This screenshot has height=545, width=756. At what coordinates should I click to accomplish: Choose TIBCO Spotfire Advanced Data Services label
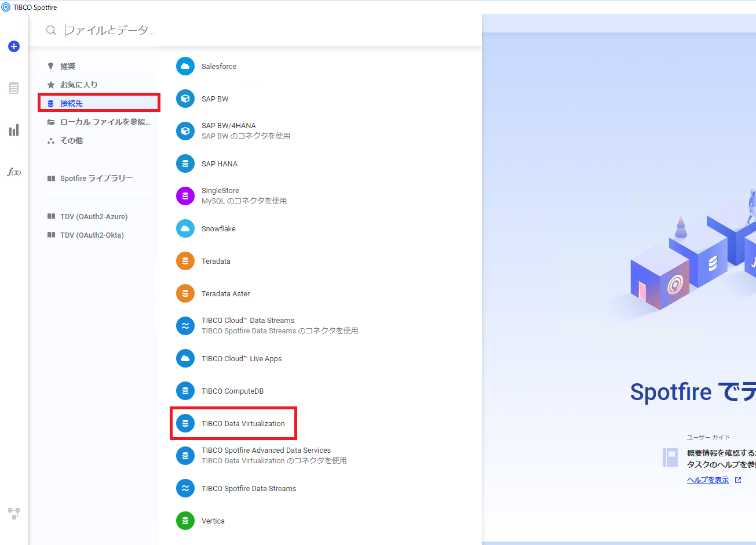(266, 450)
